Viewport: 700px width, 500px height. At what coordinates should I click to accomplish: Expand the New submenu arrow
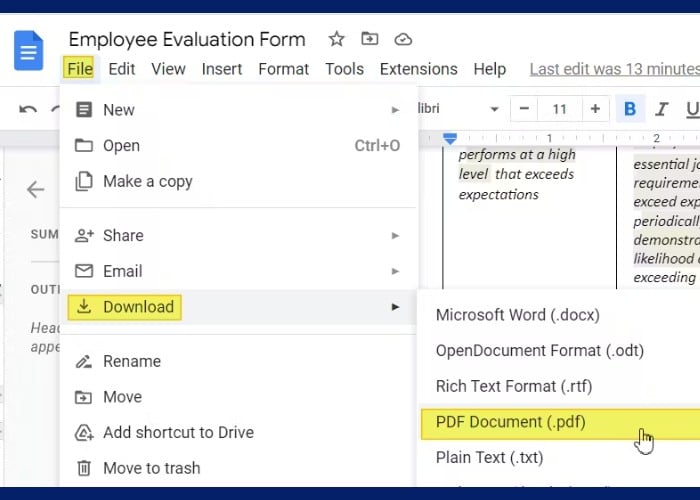point(395,110)
